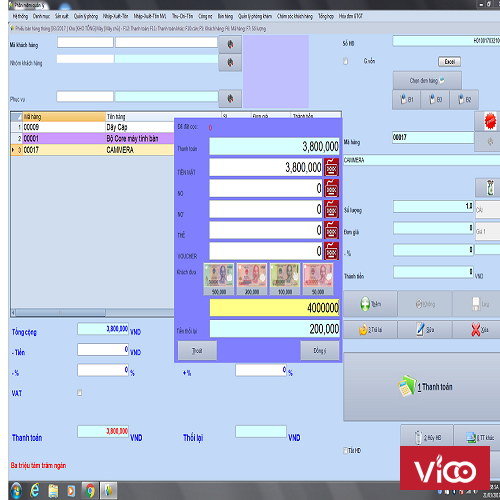Open the Bán hàng menu
500x500 pixels.
(x=225, y=16)
